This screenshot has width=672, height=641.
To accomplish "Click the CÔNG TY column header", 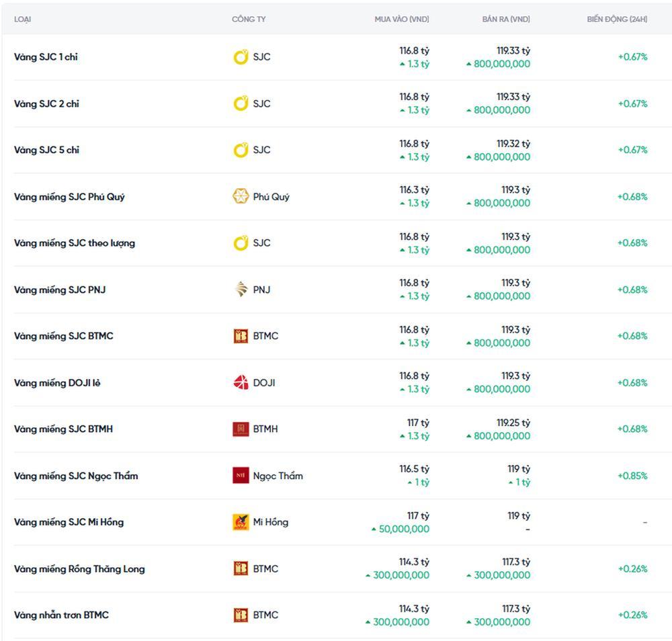I will click(x=249, y=19).
